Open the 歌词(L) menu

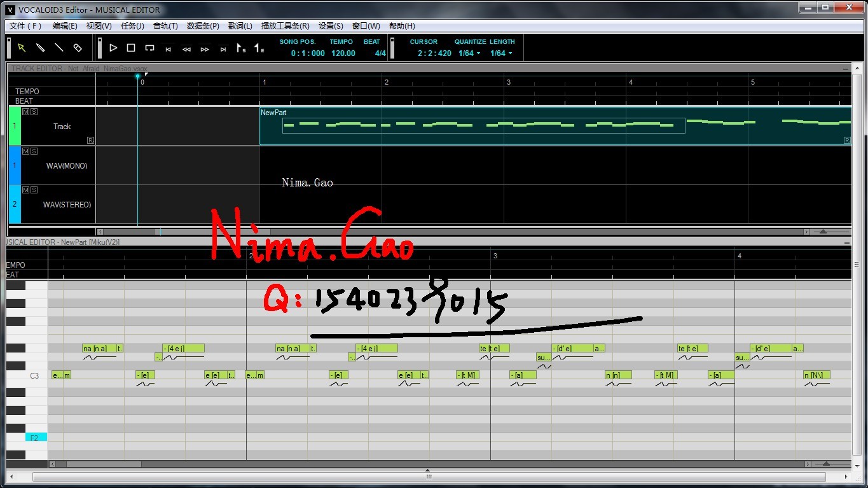click(240, 26)
